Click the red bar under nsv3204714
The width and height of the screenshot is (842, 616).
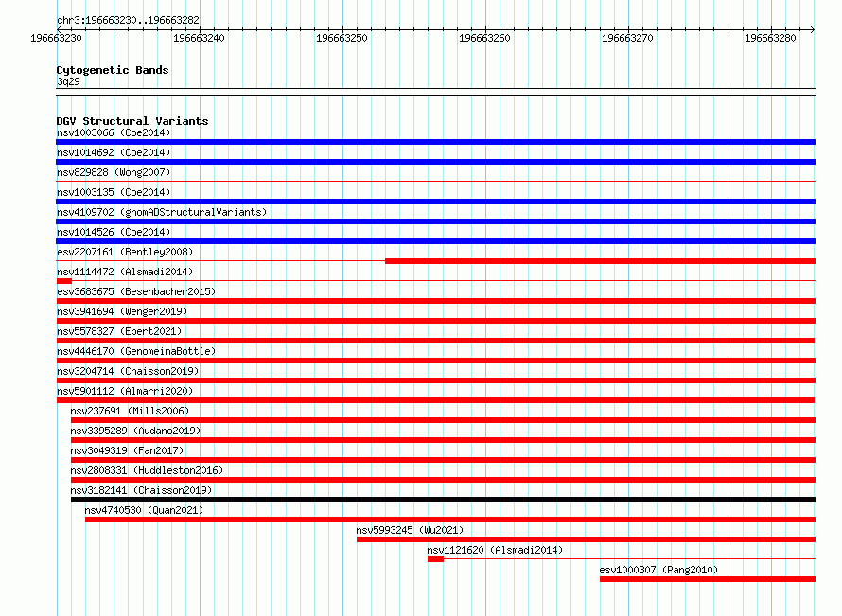coord(435,380)
